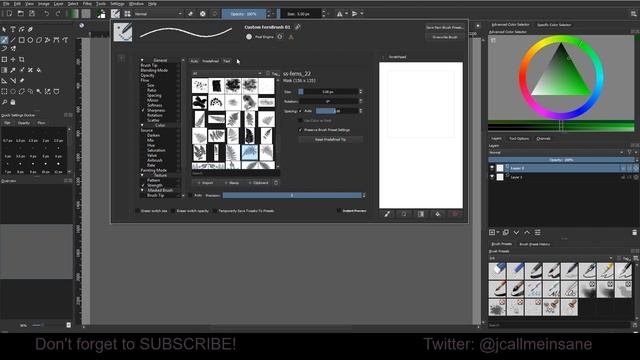The image size is (640, 360).
Task: Click the Save document toolbar icon
Action: [x=32, y=13]
